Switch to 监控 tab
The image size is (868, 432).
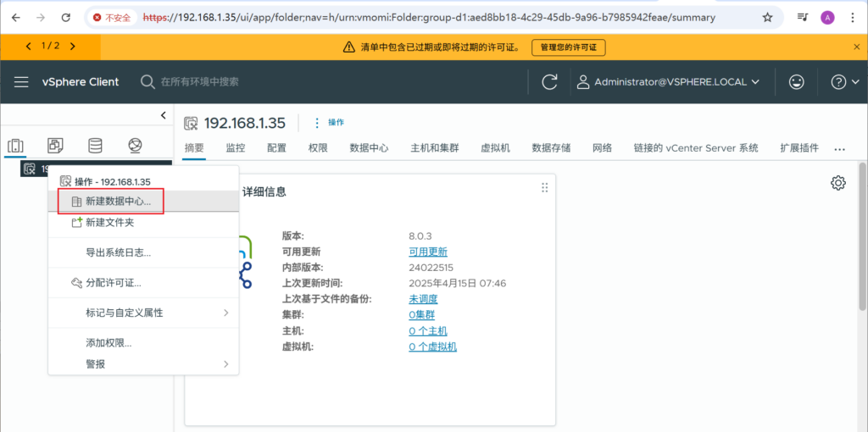pos(236,147)
